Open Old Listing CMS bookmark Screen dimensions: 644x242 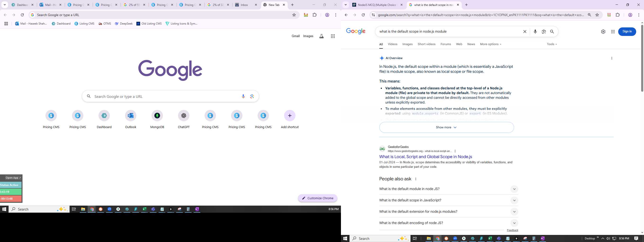pyautogui.click(x=149, y=24)
